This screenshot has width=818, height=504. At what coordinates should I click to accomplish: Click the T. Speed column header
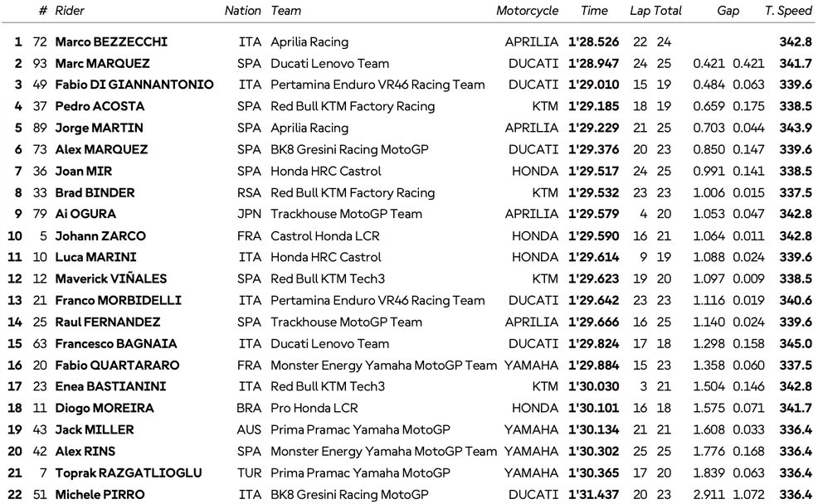tap(788, 11)
